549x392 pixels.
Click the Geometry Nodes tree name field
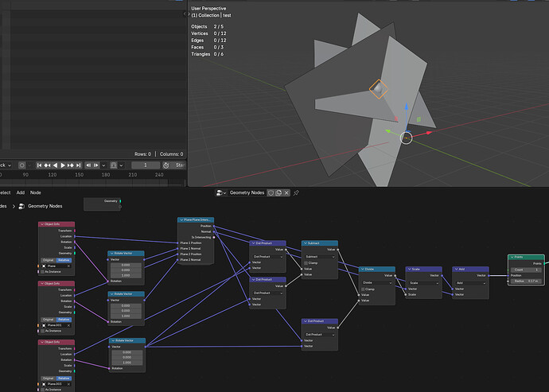pos(247,193)
